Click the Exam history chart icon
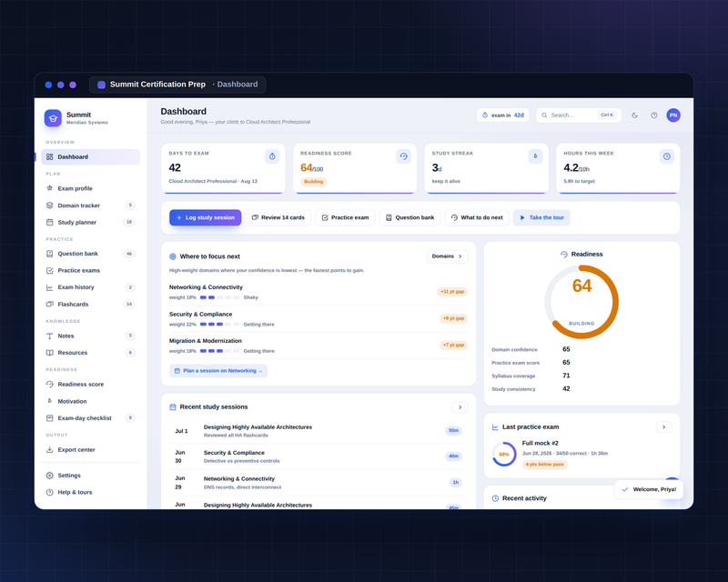 [x=50, y=287]
